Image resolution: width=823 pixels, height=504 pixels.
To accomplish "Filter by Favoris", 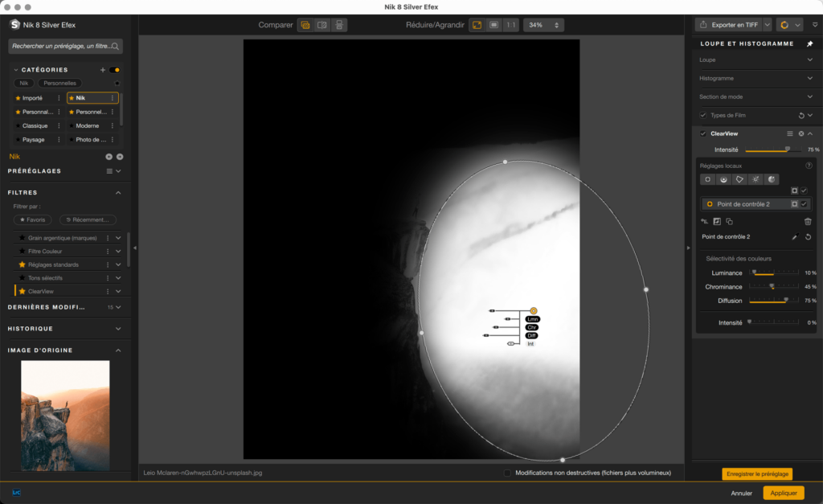I will tap(32, 220).
